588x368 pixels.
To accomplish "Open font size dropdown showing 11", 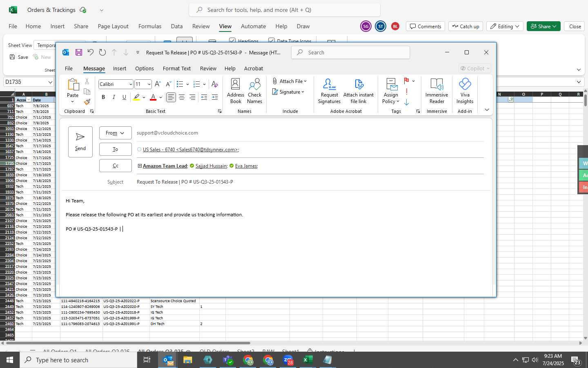I will [149, 84].
